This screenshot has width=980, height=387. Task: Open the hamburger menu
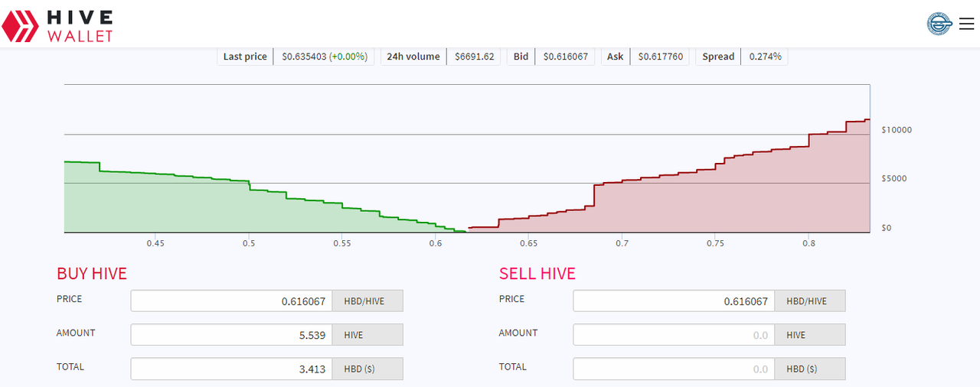click(x=966, y=24)
